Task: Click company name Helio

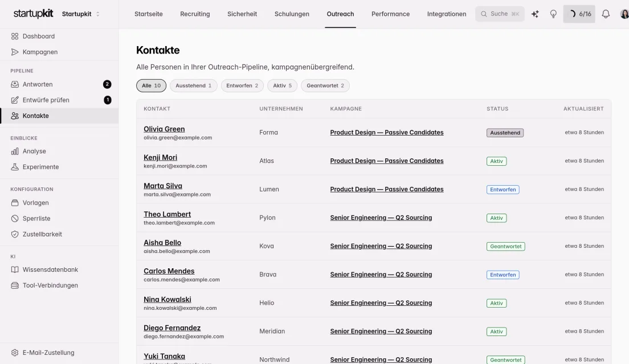Action: pyautogui.click(x=267, y=302)
